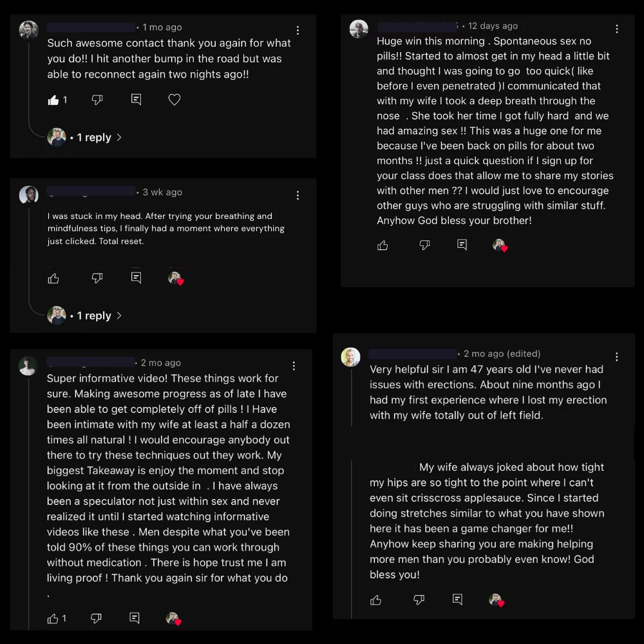
Task: Click the thumbs-down under the 'Very helpful sir' comment
Action: (419, 600)
